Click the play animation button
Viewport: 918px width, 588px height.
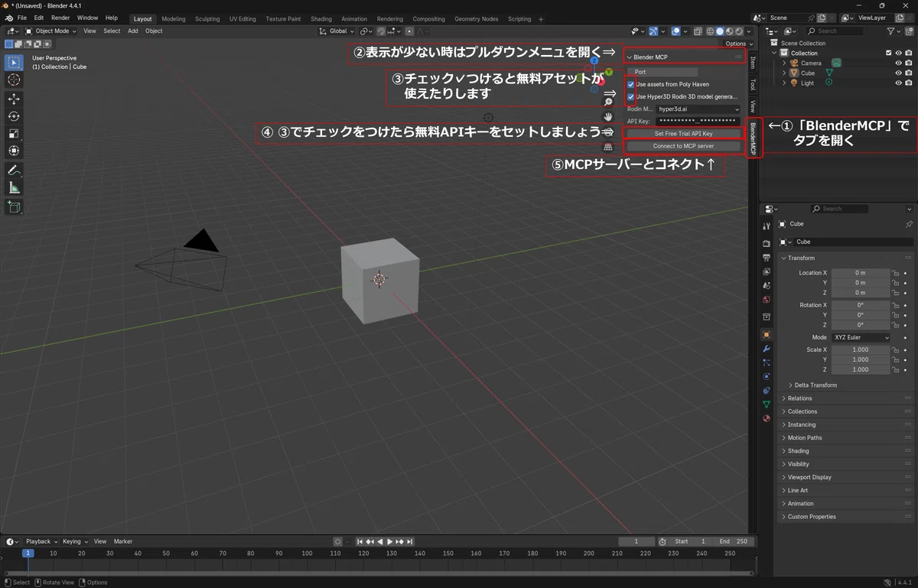point(390,541)
